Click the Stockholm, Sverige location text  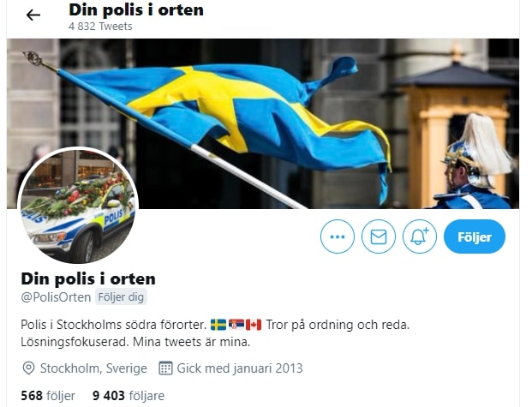pyautogui.click(x=93, y=368)
